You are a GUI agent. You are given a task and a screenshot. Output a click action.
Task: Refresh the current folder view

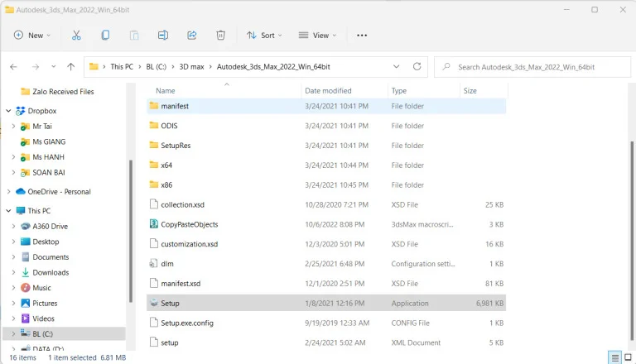click(417, 66)
